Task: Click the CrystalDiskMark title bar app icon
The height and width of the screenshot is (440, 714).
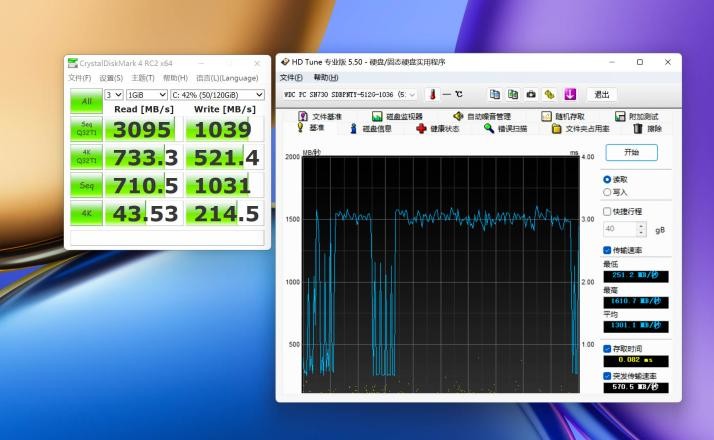Action: pyautogui.click(x=73, y=63)
